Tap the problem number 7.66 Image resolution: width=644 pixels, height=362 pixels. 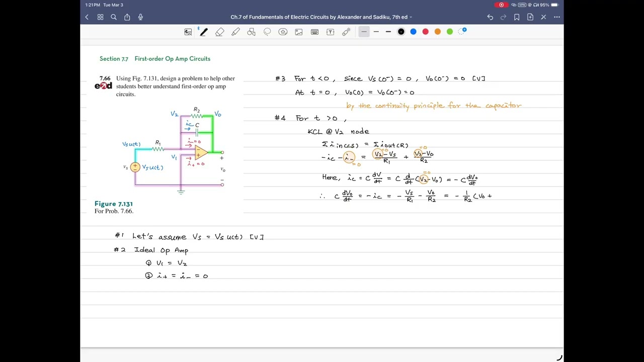105,78
